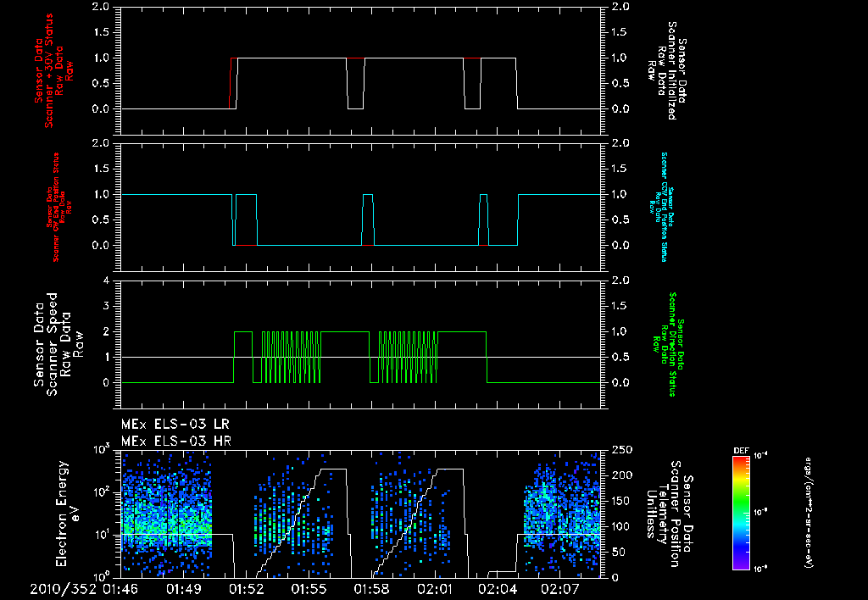Click the 'DEF' title above the color bar
This screenshot has width=868, height=600.
tap(741, 451)
